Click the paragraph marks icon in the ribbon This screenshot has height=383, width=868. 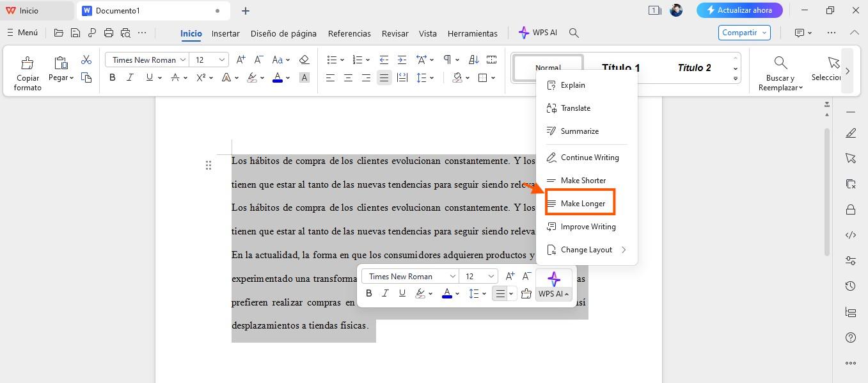pos(448,59)
